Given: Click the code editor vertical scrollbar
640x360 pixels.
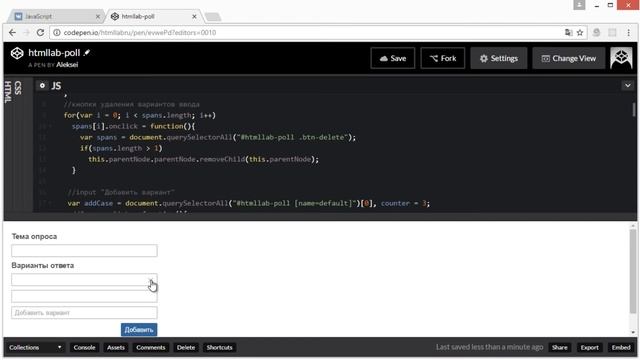Looking at the screenshot, I should point(633,109).
